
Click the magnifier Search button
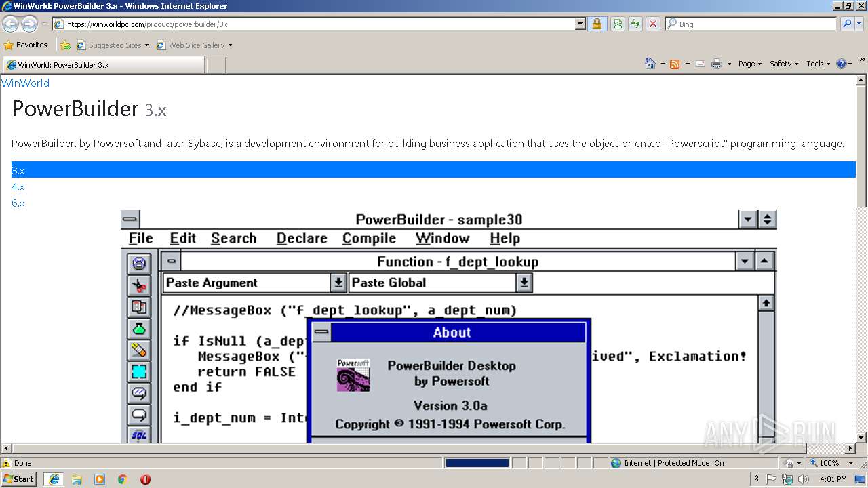coord(846,24)
